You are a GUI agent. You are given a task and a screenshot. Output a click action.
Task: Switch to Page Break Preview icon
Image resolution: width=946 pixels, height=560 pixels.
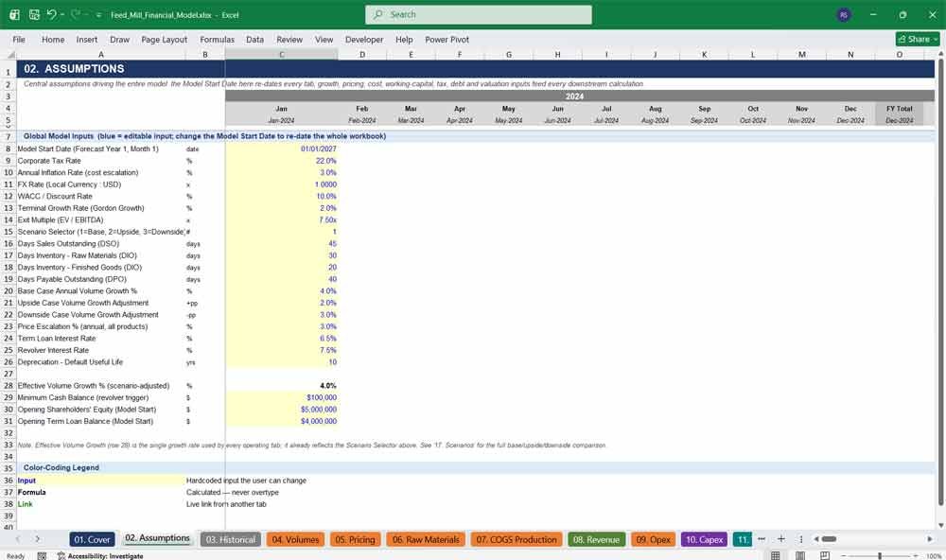(x=824, y=555)
